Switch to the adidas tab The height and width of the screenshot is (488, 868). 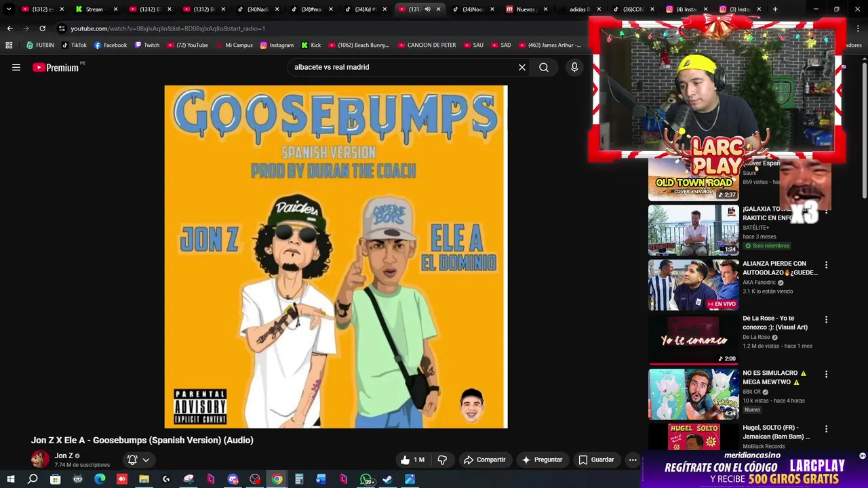point(580,9)
